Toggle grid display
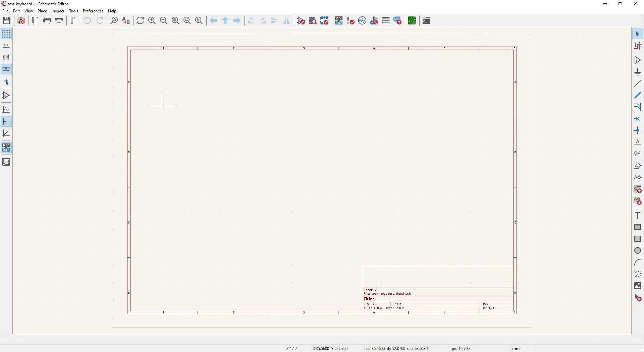The height and width of the screenshot is (352, 644). pyautogui.click(x=6, y=34)
